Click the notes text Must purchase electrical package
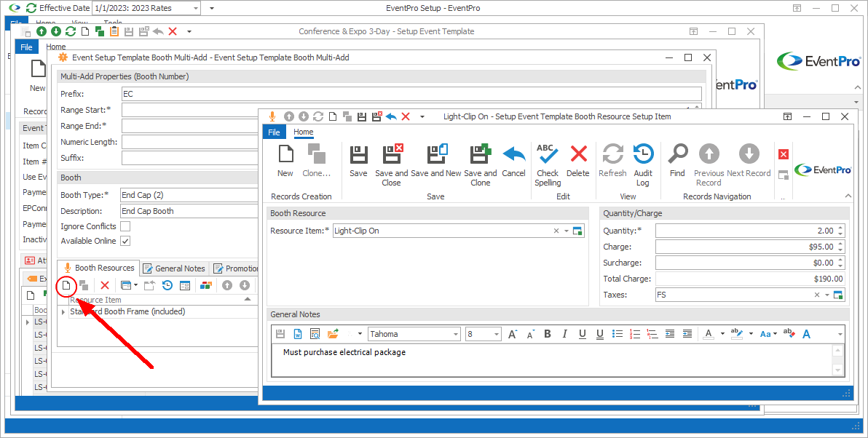The image size is (868, 438). point(344,352)
